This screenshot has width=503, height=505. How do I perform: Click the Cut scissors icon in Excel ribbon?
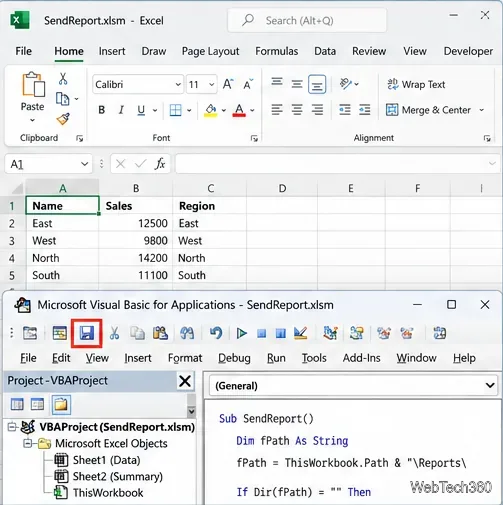[63, 79]
